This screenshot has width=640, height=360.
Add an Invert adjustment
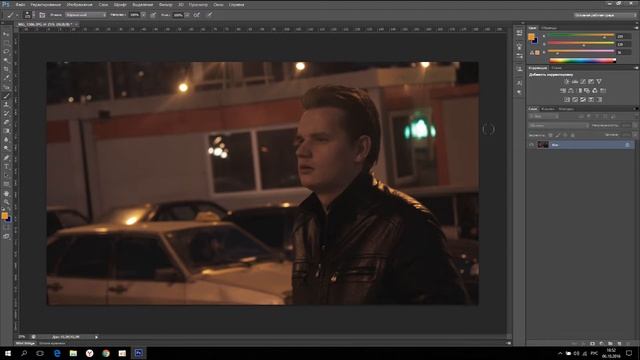[x=567, y=100]
